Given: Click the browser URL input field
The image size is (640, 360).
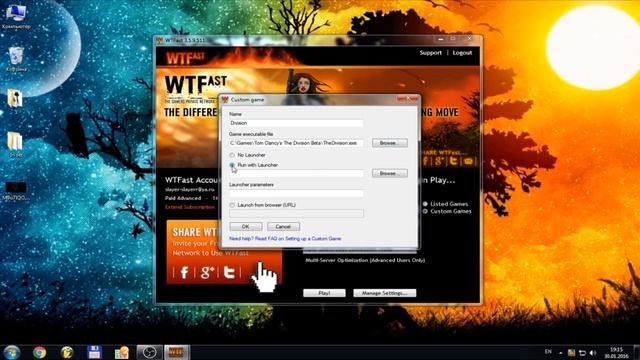Looking at the screenshot, I should coord(296,213).
